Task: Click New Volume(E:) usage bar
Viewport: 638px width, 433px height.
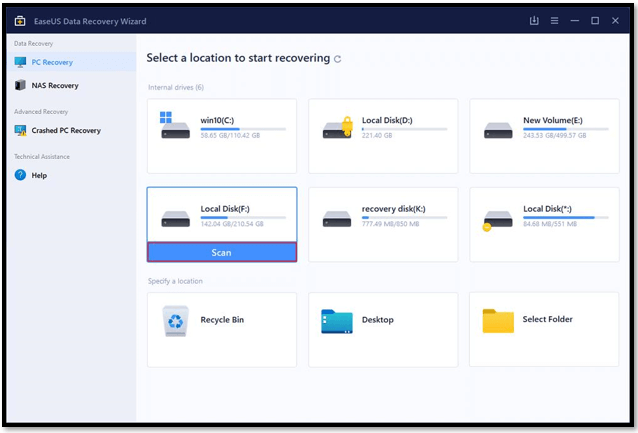Action: [x=566, y=129]
